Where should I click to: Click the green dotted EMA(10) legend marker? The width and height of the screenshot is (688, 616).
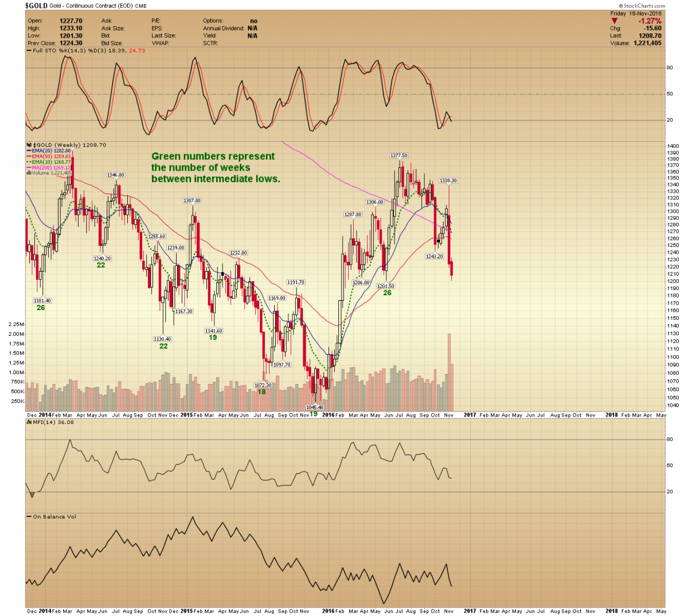click(29, 162)
